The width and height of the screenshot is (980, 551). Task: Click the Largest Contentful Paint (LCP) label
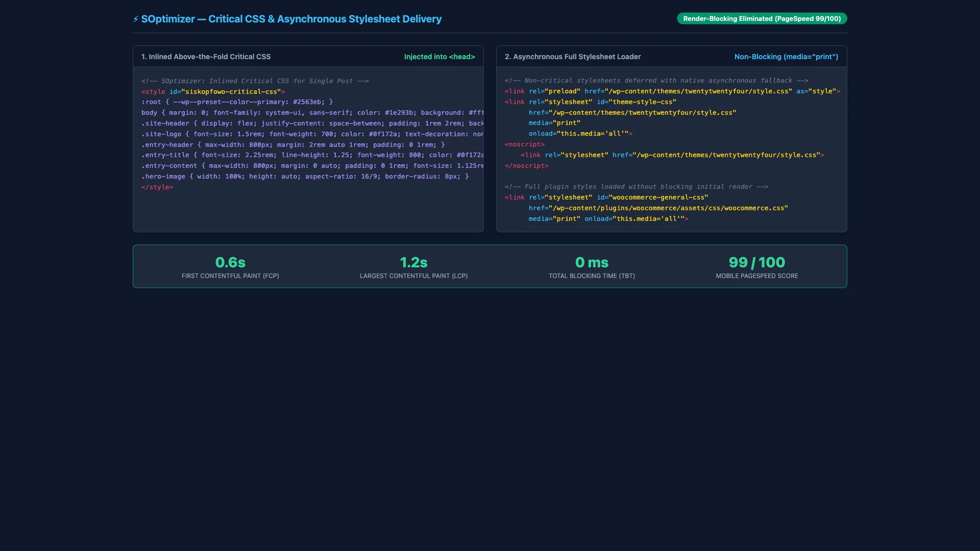tap(413, 276)
